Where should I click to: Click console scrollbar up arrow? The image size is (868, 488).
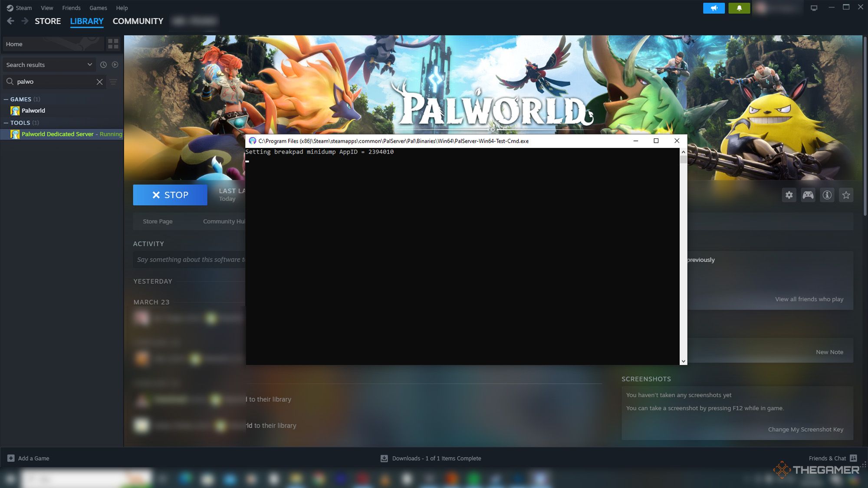[x=683, y=152]
